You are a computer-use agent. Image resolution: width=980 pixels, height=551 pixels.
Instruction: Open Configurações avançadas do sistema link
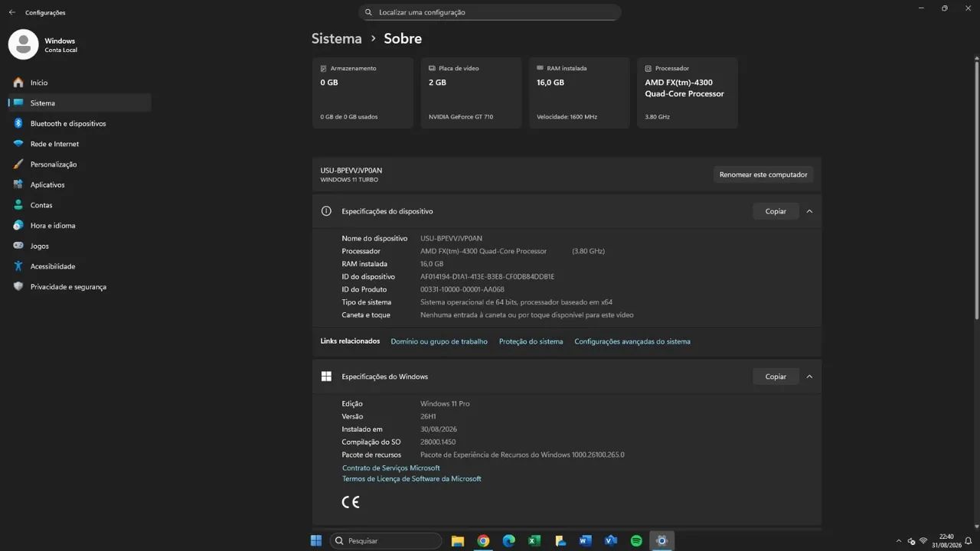(632, 341)
